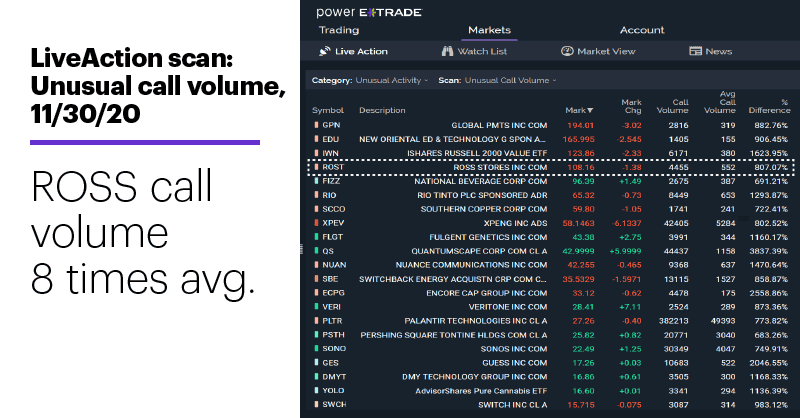The width and height of the screenshot is (800, 418).
Task: Click the YOLO symbol
Action: point(333,390)
